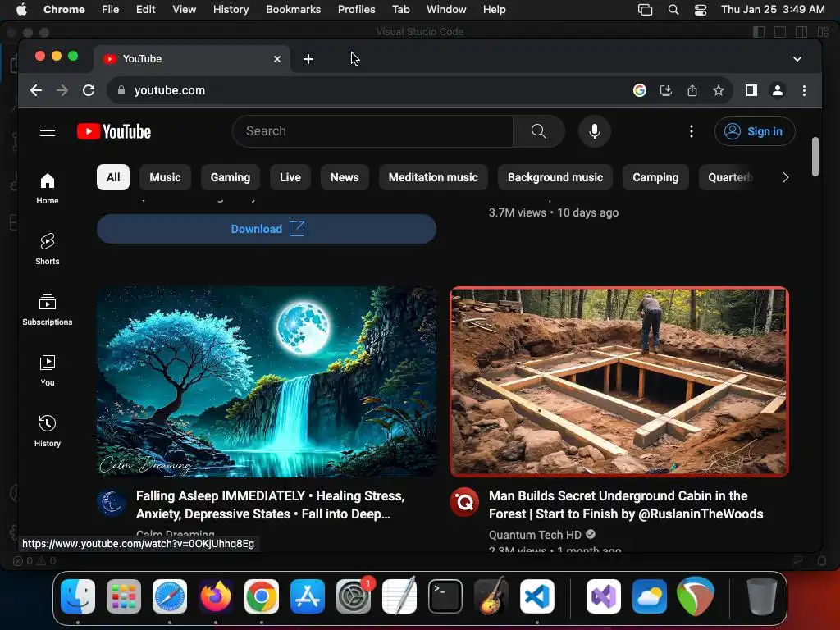Show more filter chips with right arrow
The height and width of the screenshot is (630, 840).
(785, 177)
